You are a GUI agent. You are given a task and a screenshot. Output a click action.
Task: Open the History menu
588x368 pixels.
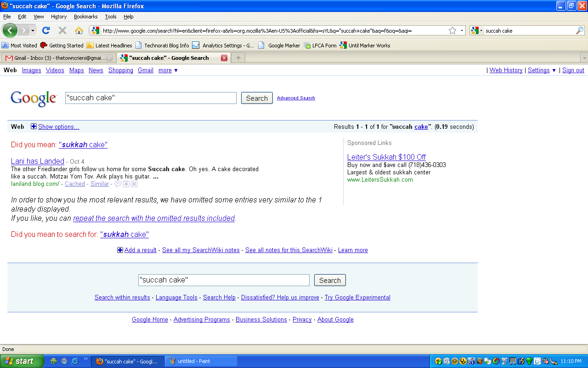[59, 17]
